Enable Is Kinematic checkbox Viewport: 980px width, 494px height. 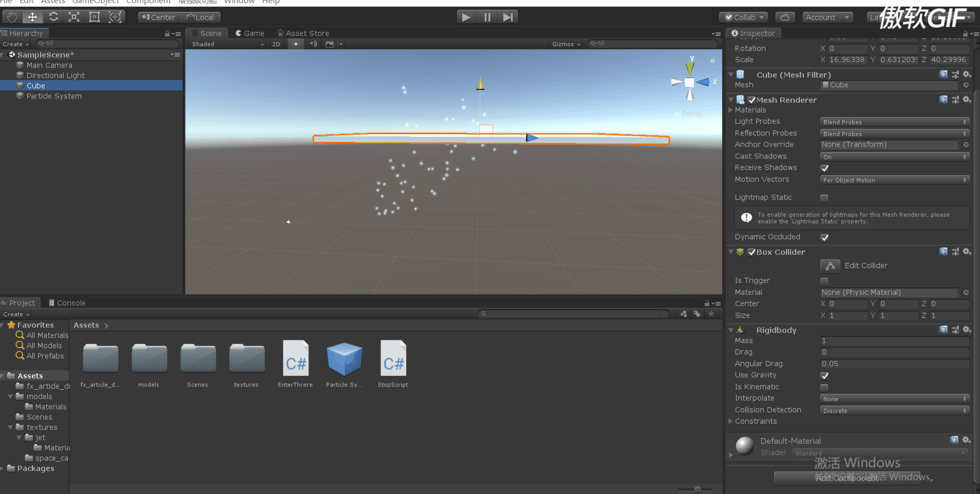pyautogui.click(x=824, y=387)
